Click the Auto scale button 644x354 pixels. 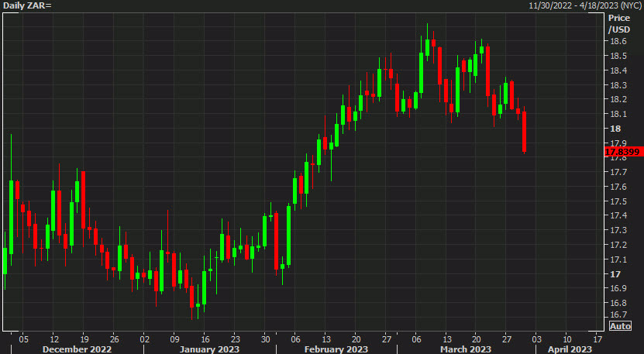pyautogui.click(x=620, y=326)
